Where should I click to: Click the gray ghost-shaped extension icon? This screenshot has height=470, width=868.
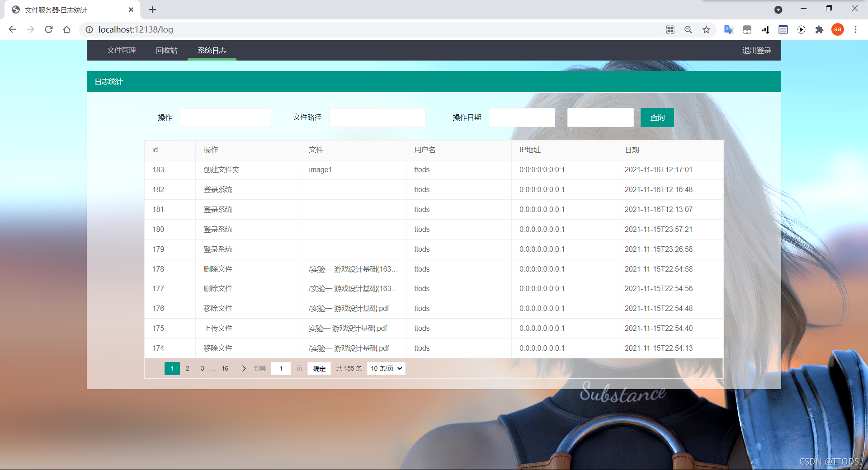[x=747, y=29]
